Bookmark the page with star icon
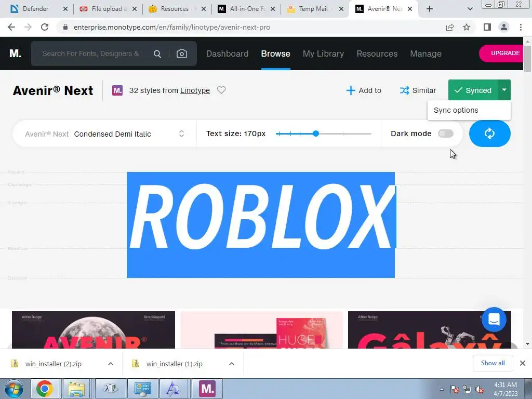532x399 pixels. click(x=467, y=27)
